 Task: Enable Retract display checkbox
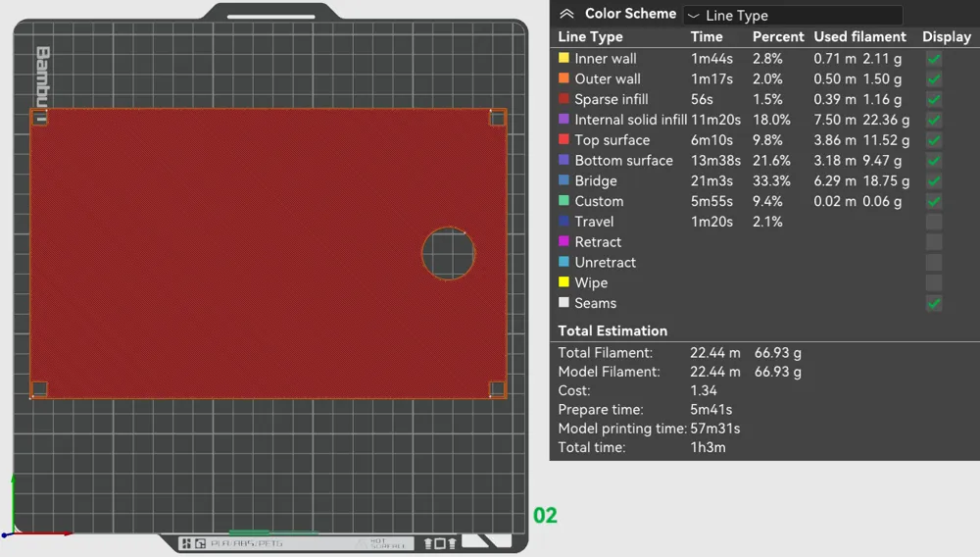tap(934, 242)
